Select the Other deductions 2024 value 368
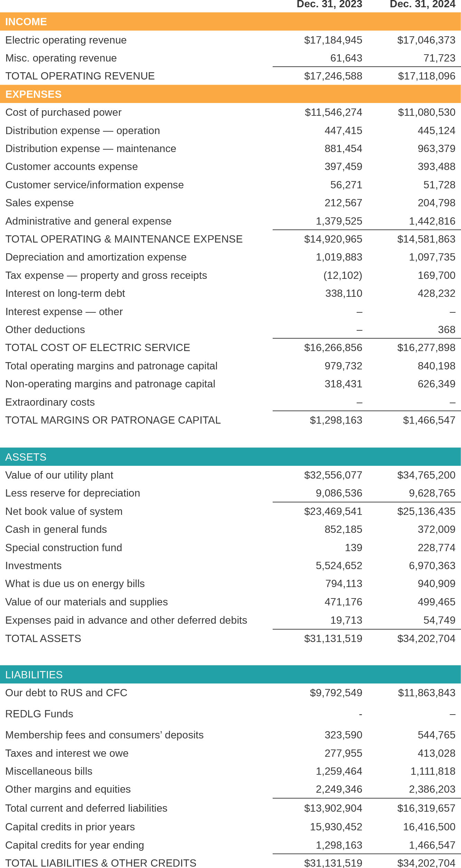Screen dimensions: 461x868 click(x=446, y=330)
